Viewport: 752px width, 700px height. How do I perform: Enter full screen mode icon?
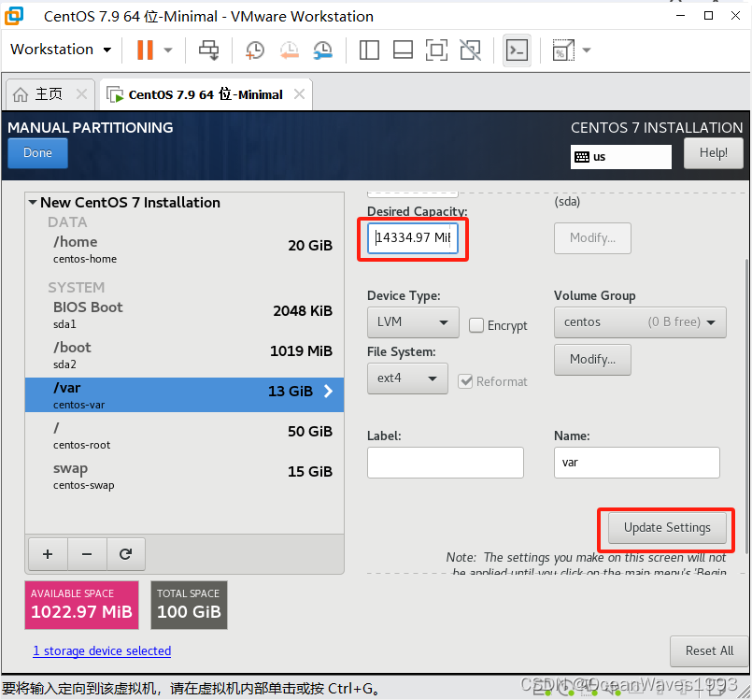click(x=436, y=50)
